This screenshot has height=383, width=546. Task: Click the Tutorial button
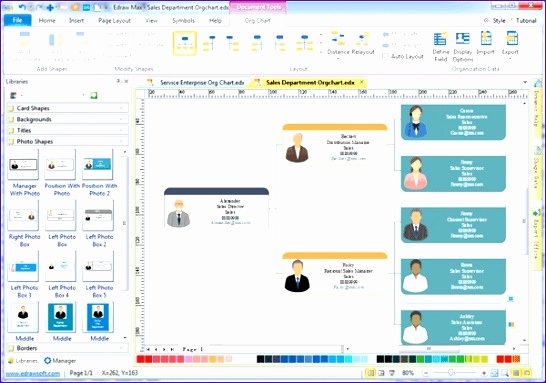point(526,21)
